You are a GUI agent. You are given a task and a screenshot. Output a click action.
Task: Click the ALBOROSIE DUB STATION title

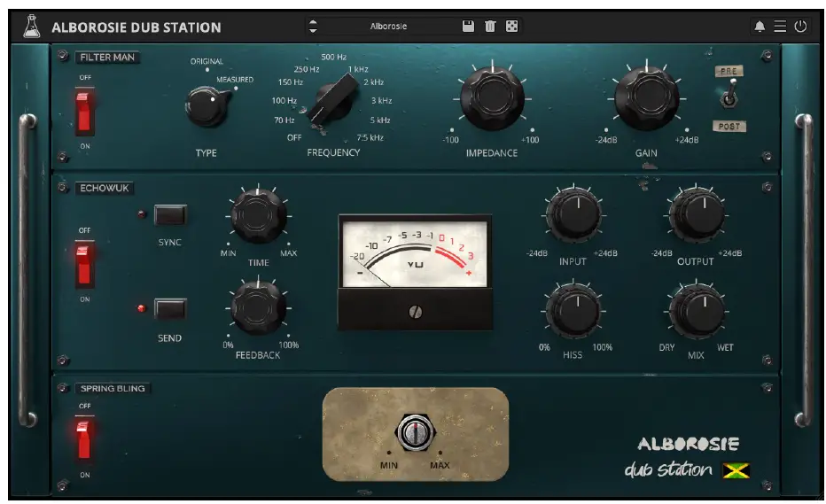[136, 27]
